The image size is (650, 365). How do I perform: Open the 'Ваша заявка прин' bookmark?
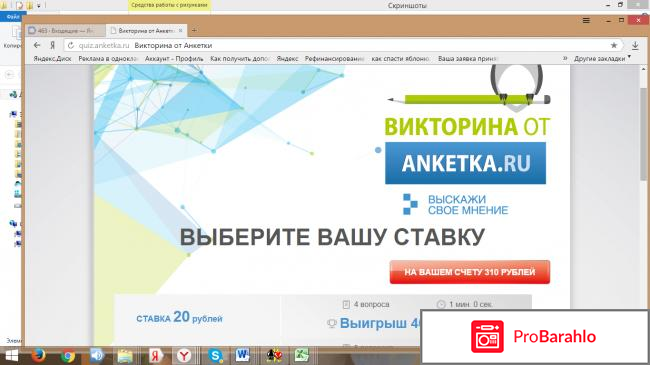468,59
